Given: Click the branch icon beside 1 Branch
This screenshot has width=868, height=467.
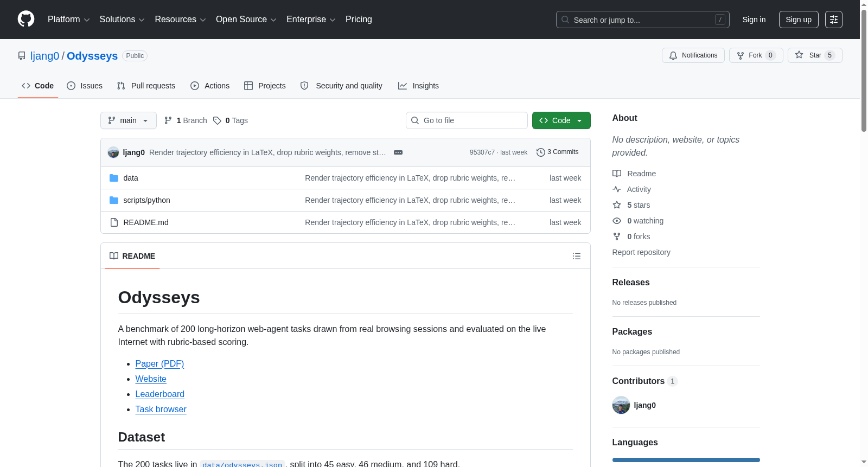Looking at the screenshot, I should click(168, 120).
